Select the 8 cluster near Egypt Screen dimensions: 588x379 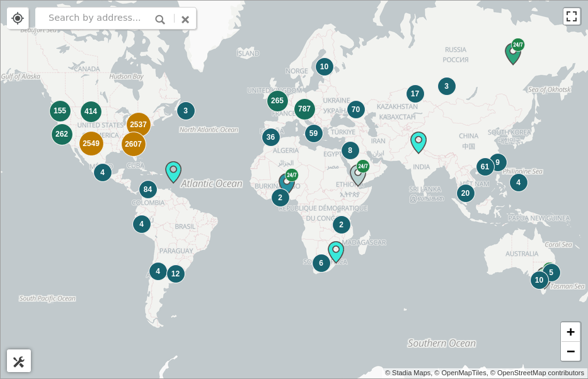coord(350,150)
